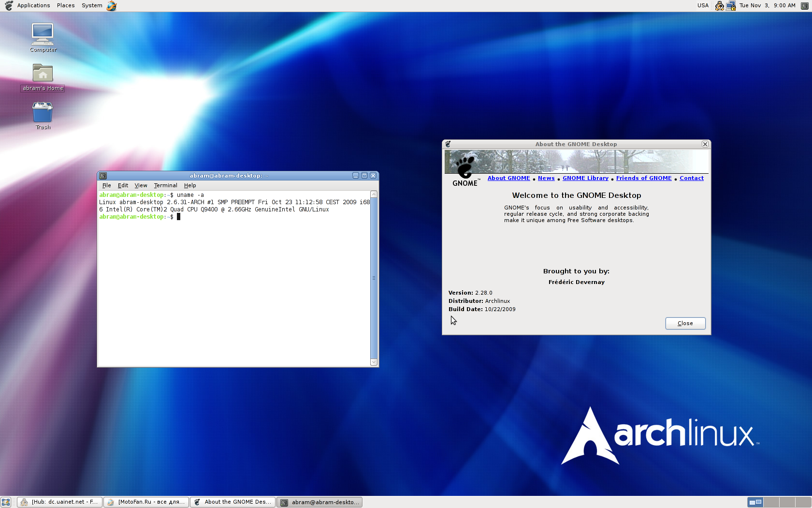Open the Trash desktop icon
This screenshot has height=508, width=812.
43,116
